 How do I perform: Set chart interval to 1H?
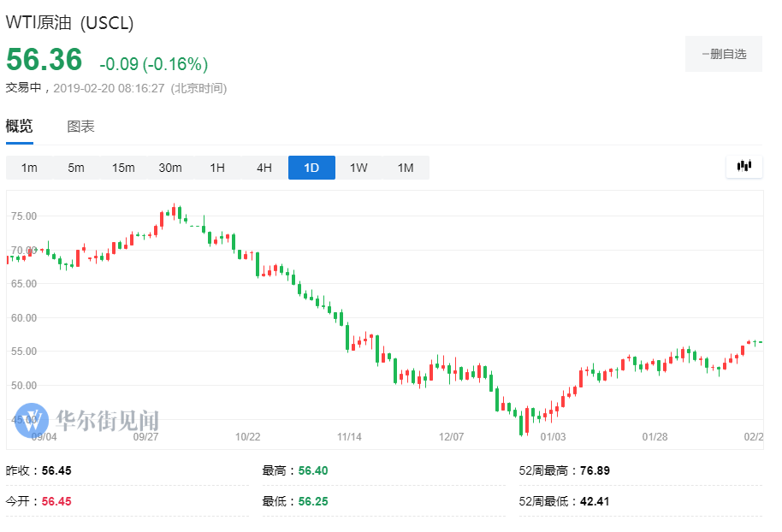pos(217,168)
